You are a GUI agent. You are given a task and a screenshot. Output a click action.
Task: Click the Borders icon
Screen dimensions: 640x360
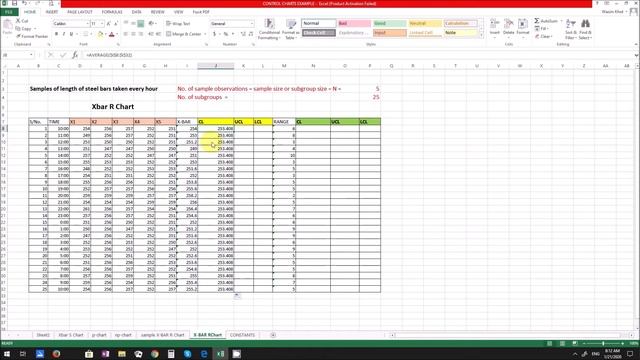pos(85,34)
